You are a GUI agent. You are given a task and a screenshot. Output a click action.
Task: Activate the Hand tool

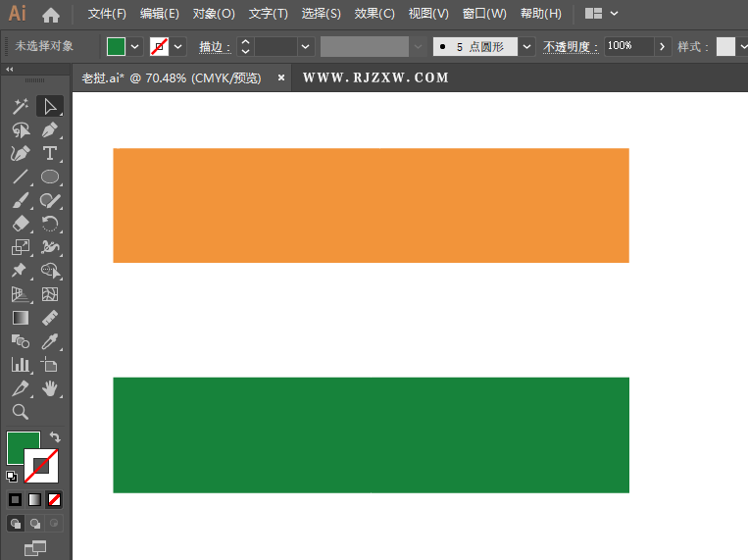pos(49,389)
